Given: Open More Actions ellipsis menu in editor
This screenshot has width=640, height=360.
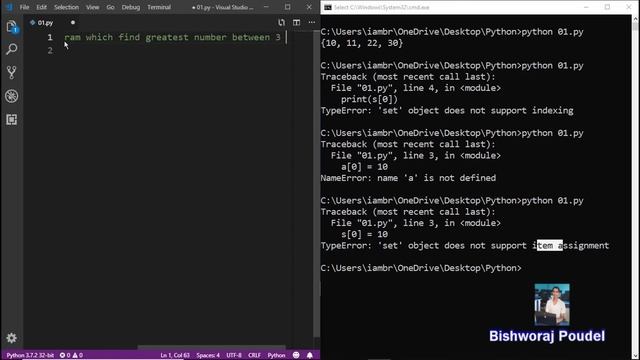Looking at the screenshot, I should (312, 22).
